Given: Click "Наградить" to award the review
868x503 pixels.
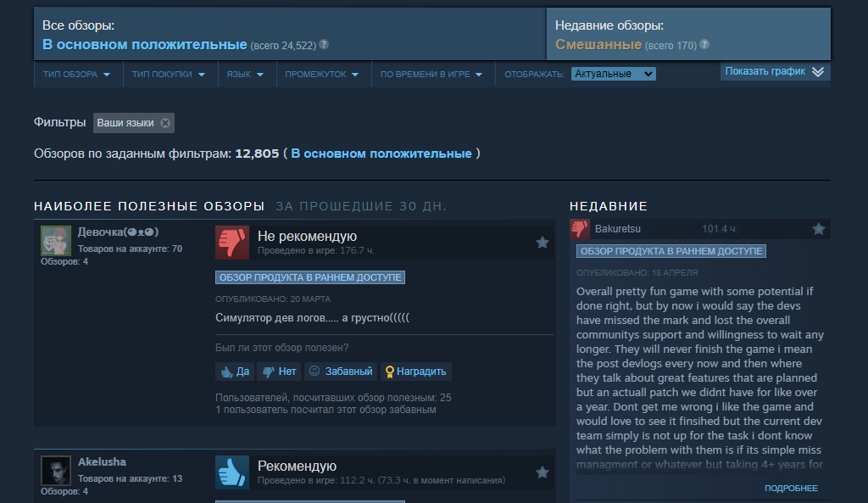Looking at the screenshot, I should click(x=415, y=372).
